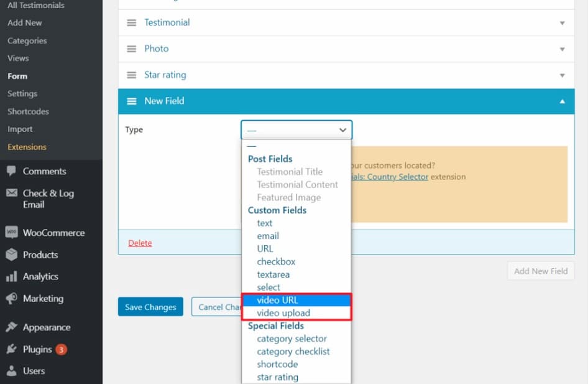Click the Testimonial field title text
588x384 pixels.
(167, 22)
